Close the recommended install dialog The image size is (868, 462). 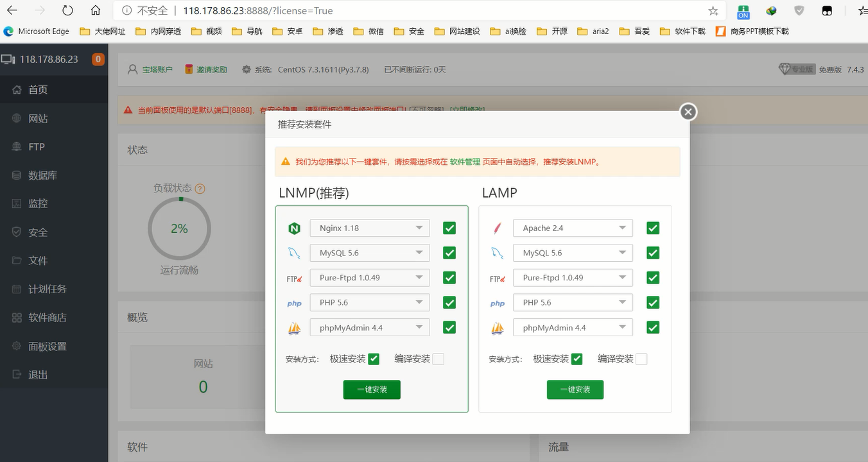tap(688, 112)
